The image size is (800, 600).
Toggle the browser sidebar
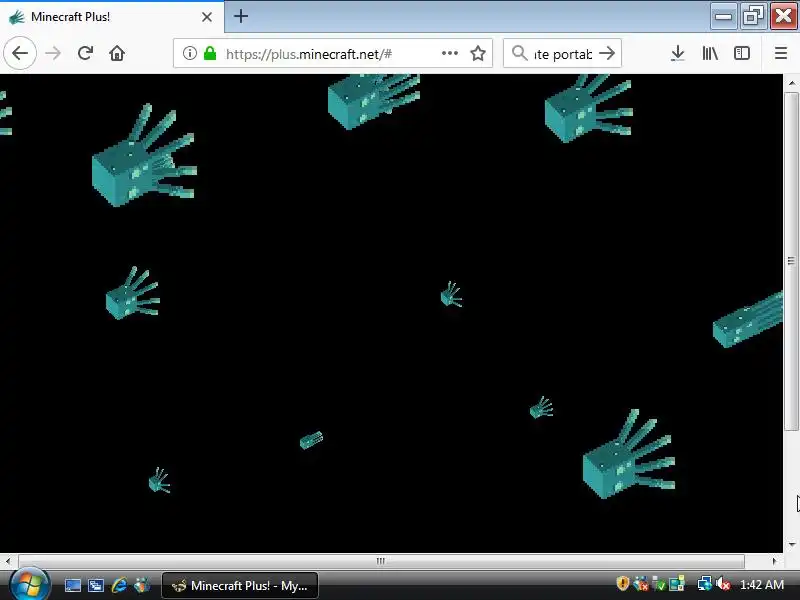click(742, 53)
